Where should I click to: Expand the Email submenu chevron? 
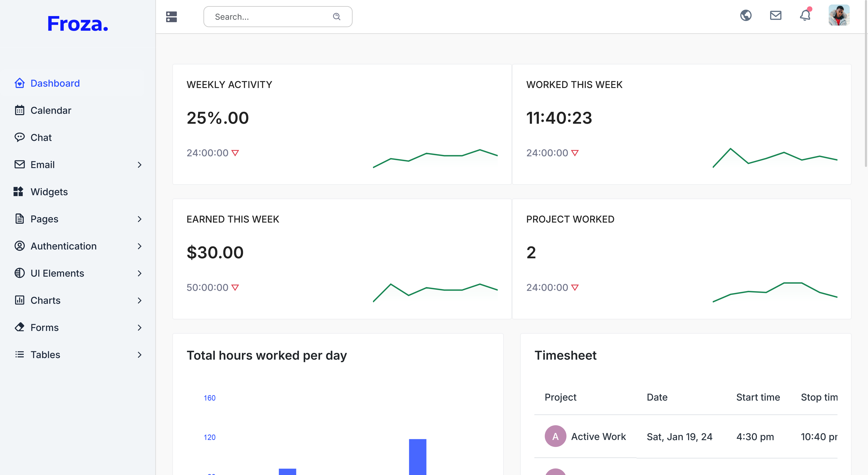(139, 165)
